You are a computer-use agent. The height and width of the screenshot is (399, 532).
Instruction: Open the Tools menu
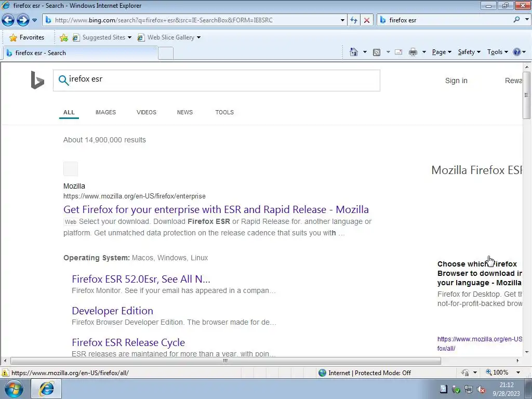coord(498,52)
